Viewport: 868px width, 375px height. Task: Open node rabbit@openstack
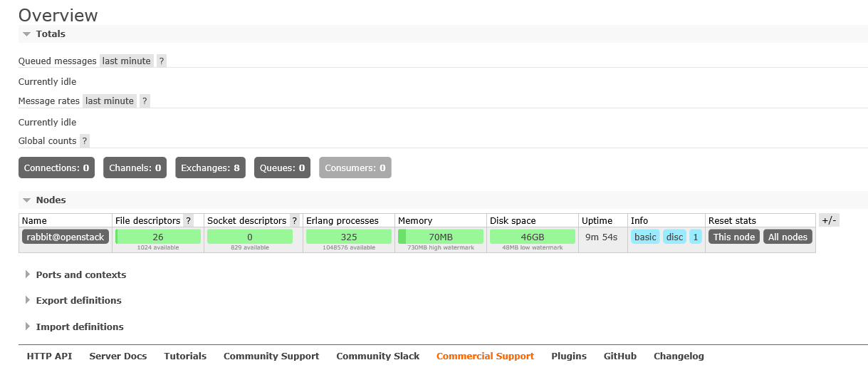pyautogui.click(x=66, y=237)
